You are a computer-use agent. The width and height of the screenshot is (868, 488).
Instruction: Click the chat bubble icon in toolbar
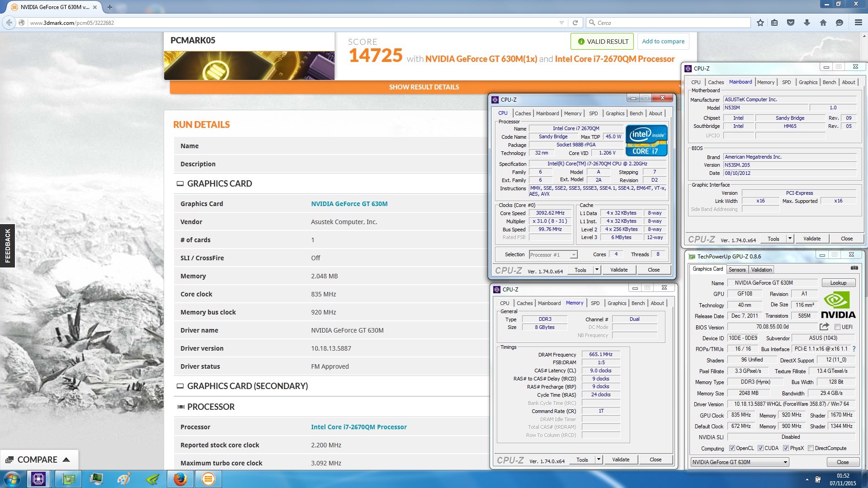[x=840, y=23]
